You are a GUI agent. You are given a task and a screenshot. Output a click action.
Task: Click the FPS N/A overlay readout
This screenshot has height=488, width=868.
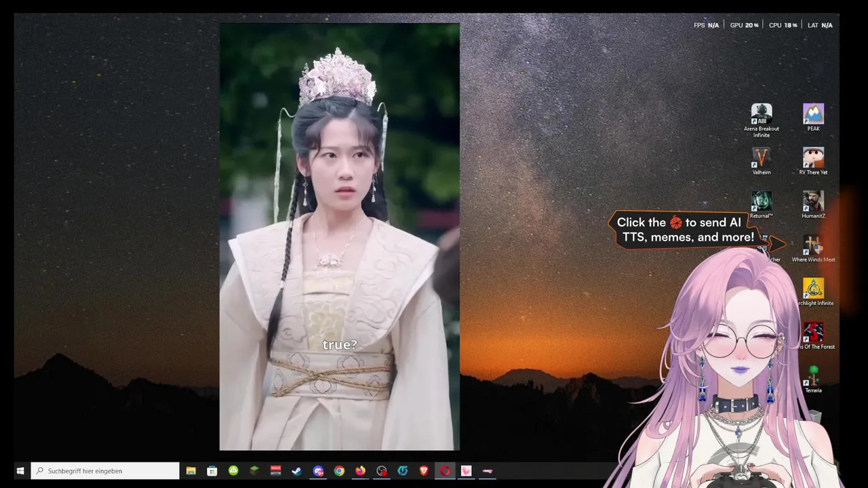706,25
